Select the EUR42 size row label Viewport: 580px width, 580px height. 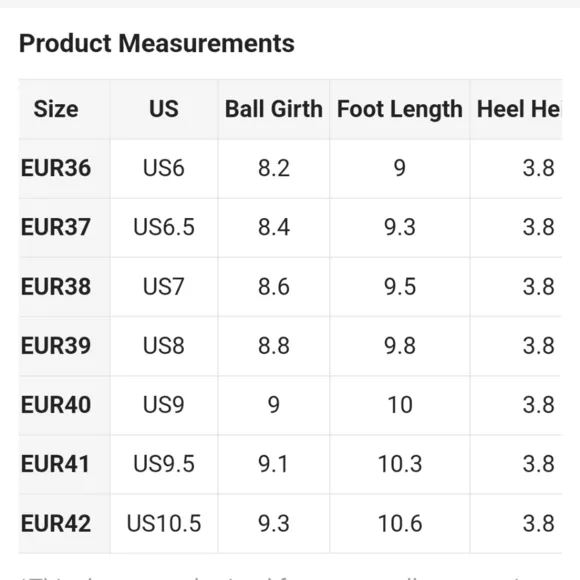[x=56, y=523]
